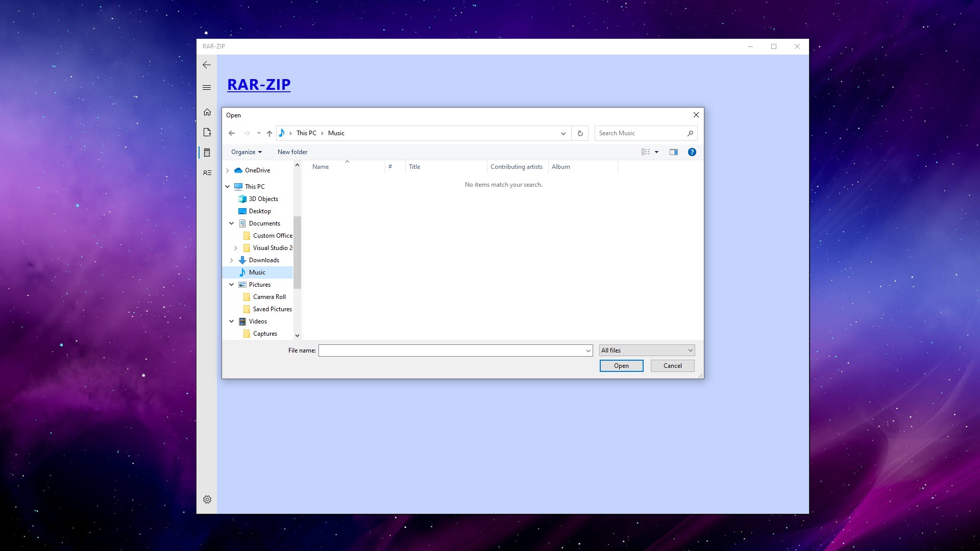Select the Music folder in navigation tree

257,272
